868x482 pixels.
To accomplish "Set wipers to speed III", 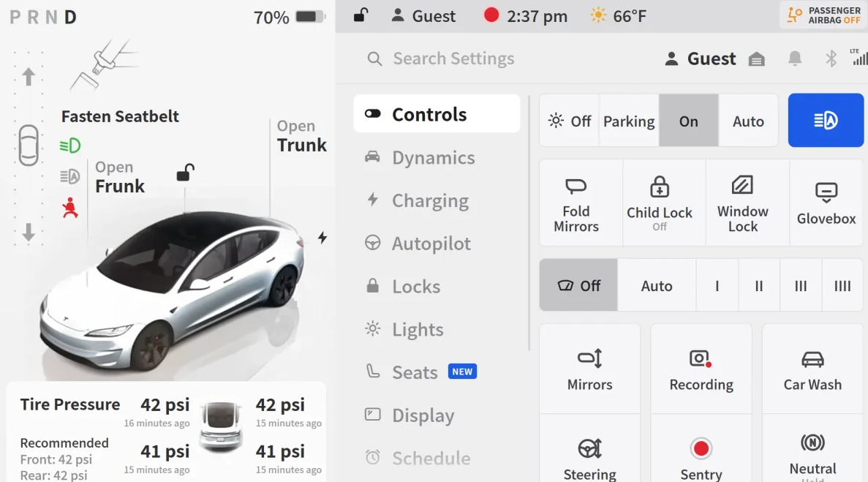I will 801,285.
